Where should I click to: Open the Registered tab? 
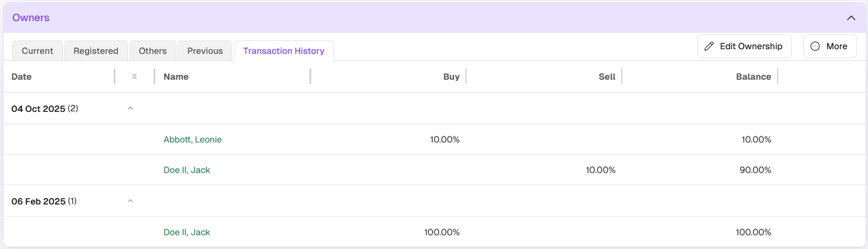click(96, 51)
